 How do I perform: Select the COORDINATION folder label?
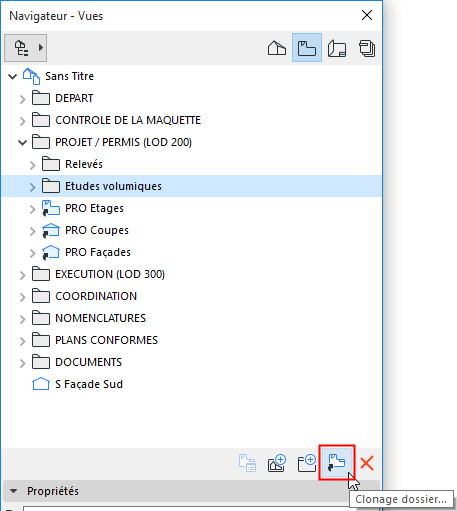96,296
